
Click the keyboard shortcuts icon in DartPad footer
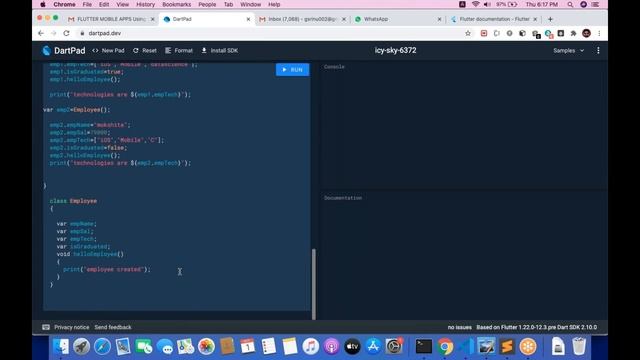pyautogui.click(x=46, y=327)
